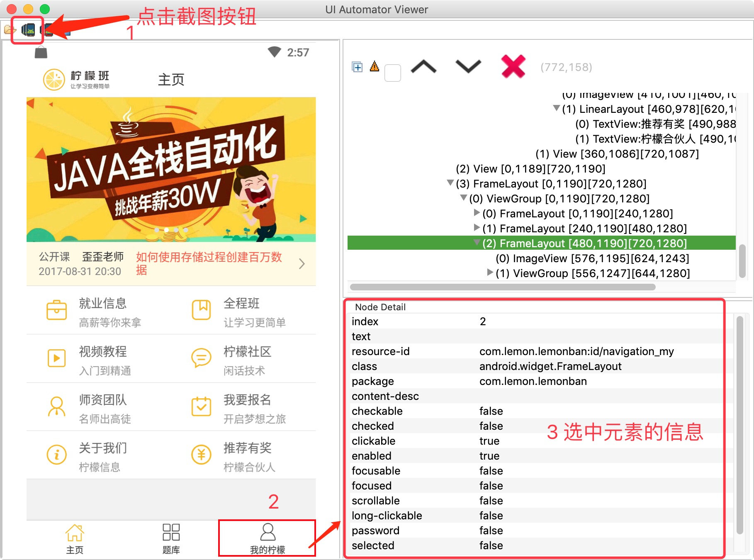The height and width of the screenshot is (560, 754).
Task: Click the 柠檬社区 chat bubble icon
Action: pyautogui.click(x=202, y=358)
